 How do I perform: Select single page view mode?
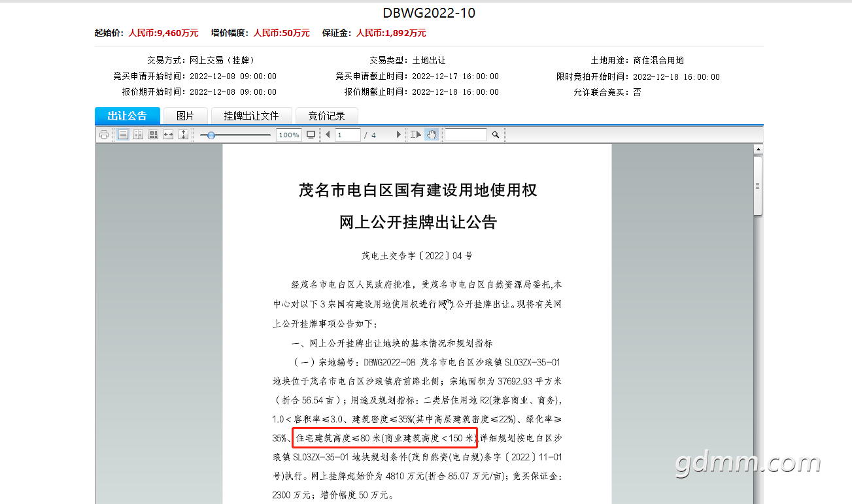tap(123, 135)
